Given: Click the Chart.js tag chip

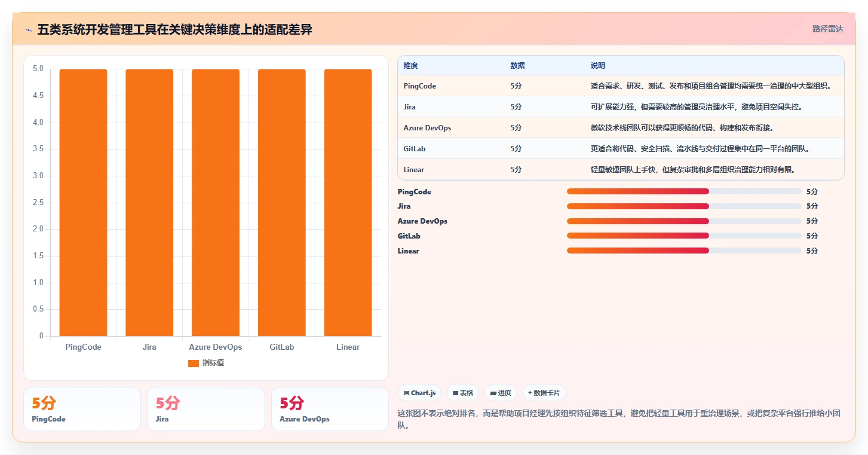Looking at the screenshot, I should click(x=419, y=393).
